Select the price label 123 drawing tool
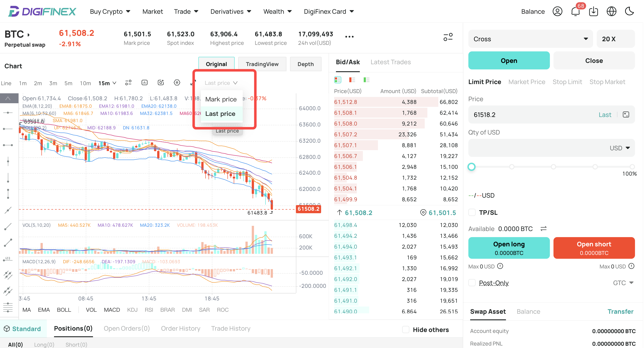Viewport: 644px width, 348px height. click(x=8, y=259)
